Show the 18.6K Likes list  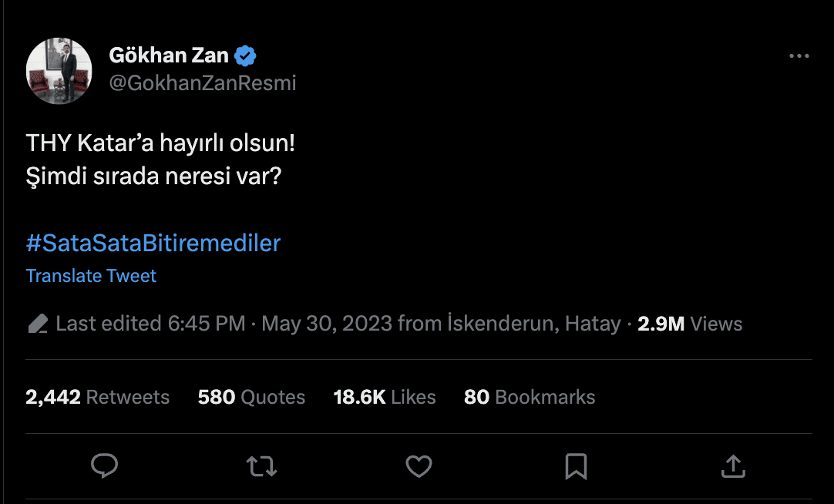385,397
